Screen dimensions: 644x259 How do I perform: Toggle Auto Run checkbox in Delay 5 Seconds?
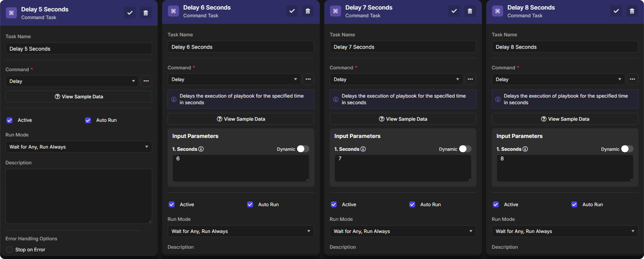point(88,120)
